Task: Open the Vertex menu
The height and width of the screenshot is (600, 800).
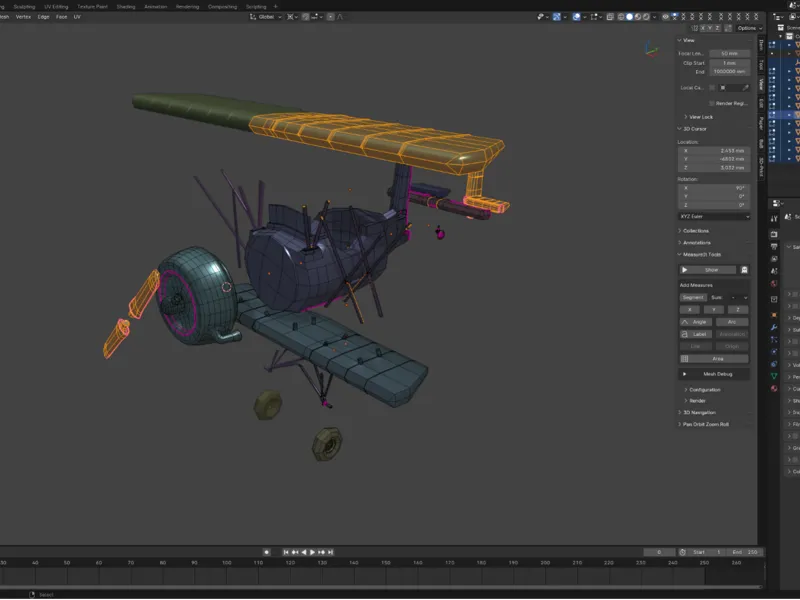Action: [x=23, y=17]
